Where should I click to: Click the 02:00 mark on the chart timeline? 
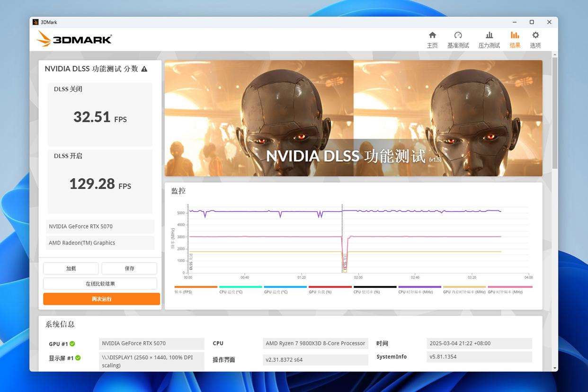click(x=358, y=277)
